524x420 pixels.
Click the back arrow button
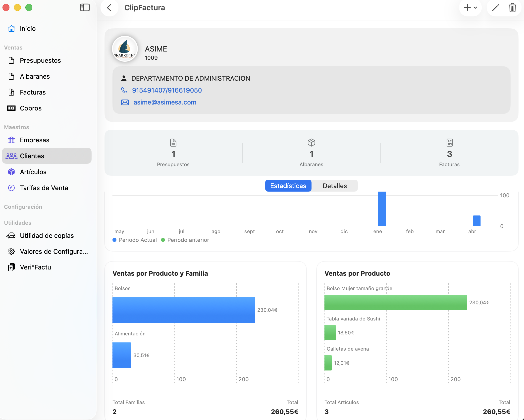click(x=109, y=8)
